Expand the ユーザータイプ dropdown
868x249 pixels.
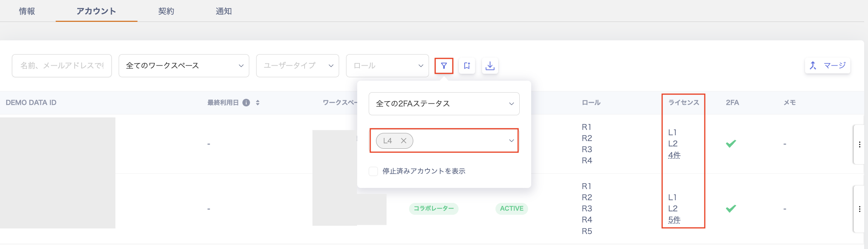tap(297, 66)
